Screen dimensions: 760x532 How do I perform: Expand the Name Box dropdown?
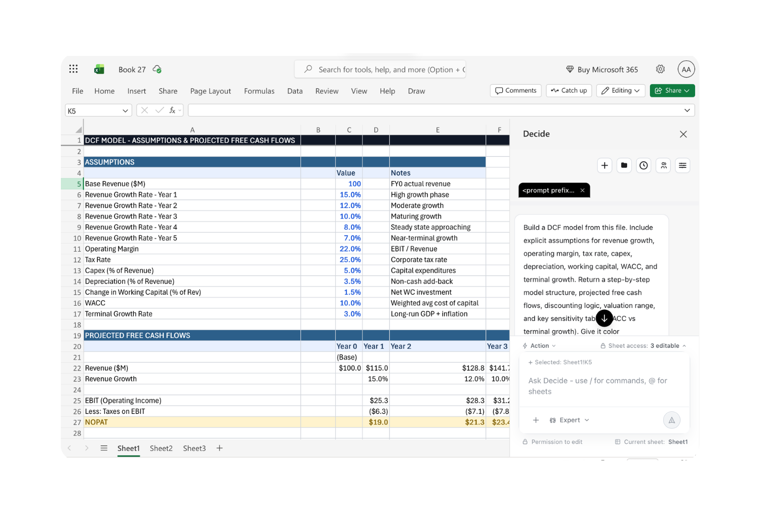pos(125,111)
